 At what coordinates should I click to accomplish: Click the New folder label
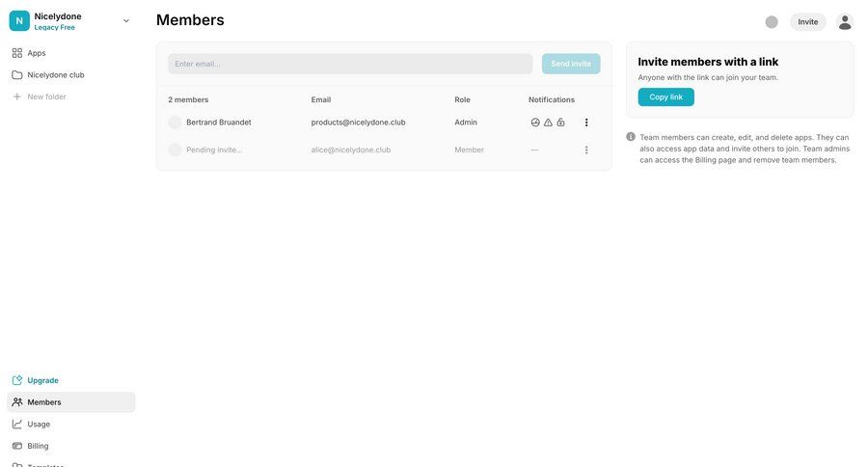(x=46, y=96)
